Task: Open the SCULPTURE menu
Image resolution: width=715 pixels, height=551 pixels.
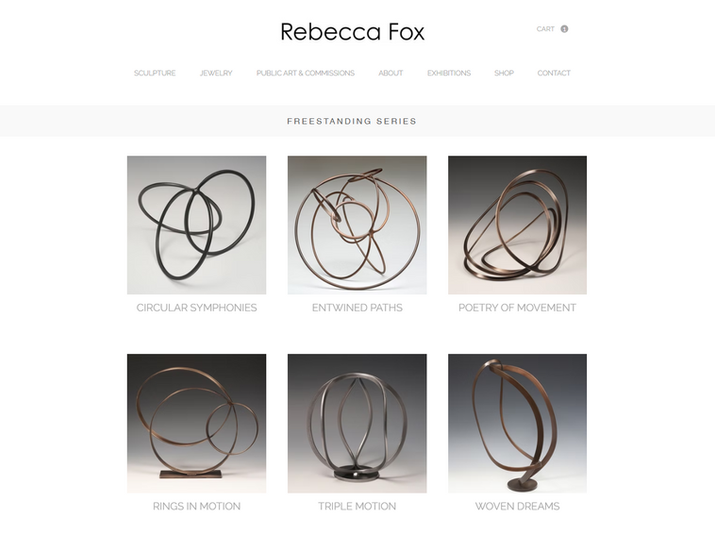Action: tap(155, 73)
